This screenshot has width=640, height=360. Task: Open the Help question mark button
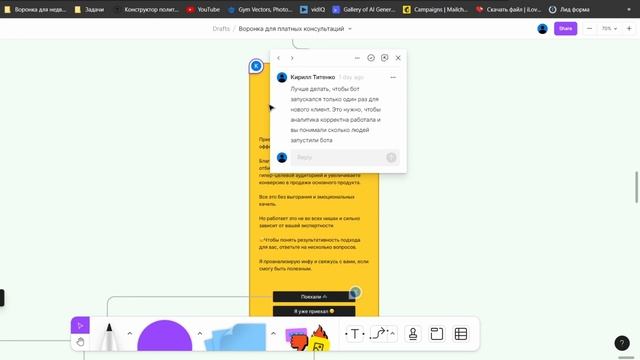(x=622, y=343)
